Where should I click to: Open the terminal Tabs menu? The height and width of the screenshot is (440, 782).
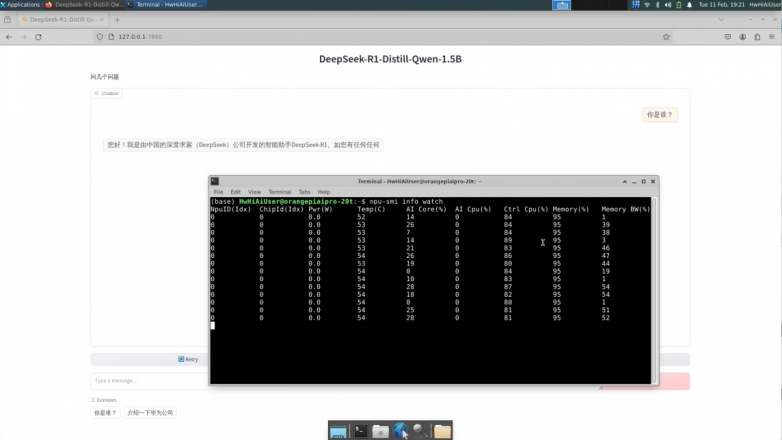pos(304,192)
